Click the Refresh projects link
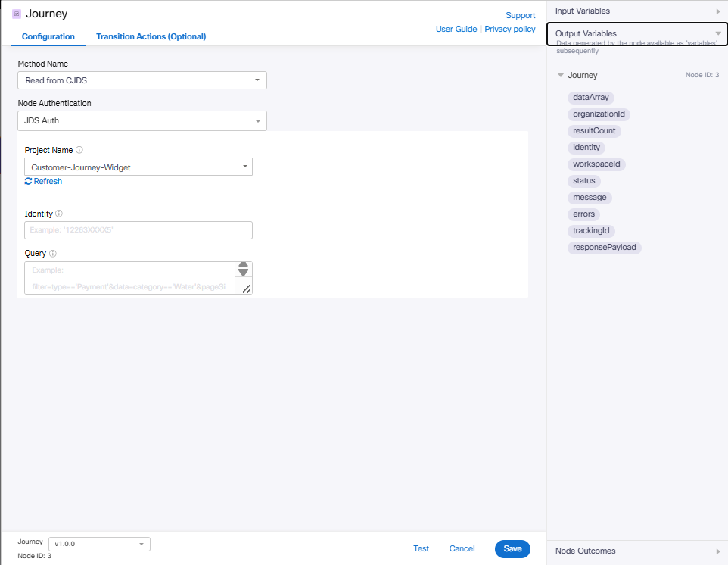Image resolution: width=728 pixels, height=565 pixels. click(x=43, y=181)
